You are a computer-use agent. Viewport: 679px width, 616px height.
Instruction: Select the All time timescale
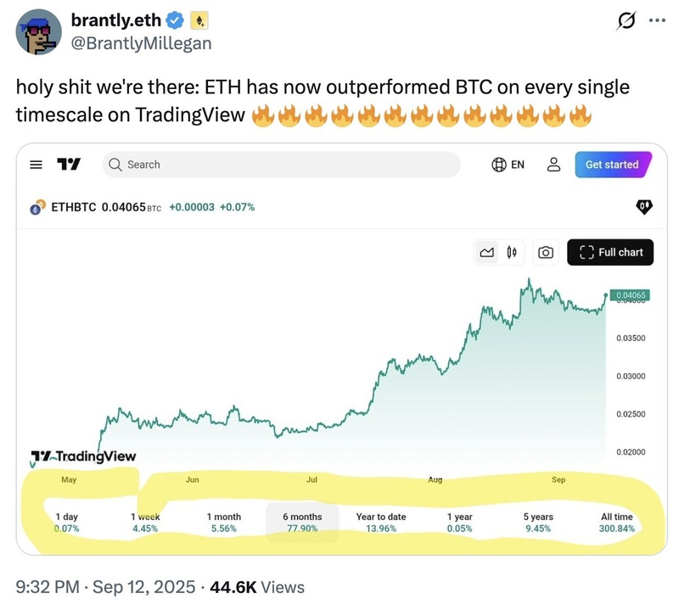[617, 523]
